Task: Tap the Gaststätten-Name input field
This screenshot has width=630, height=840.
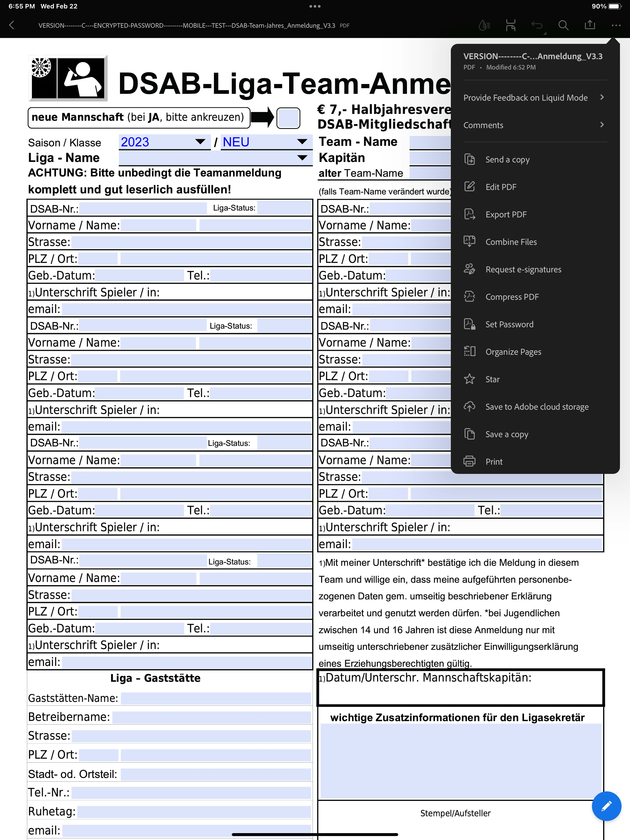Action: click(x=216, y=698)
